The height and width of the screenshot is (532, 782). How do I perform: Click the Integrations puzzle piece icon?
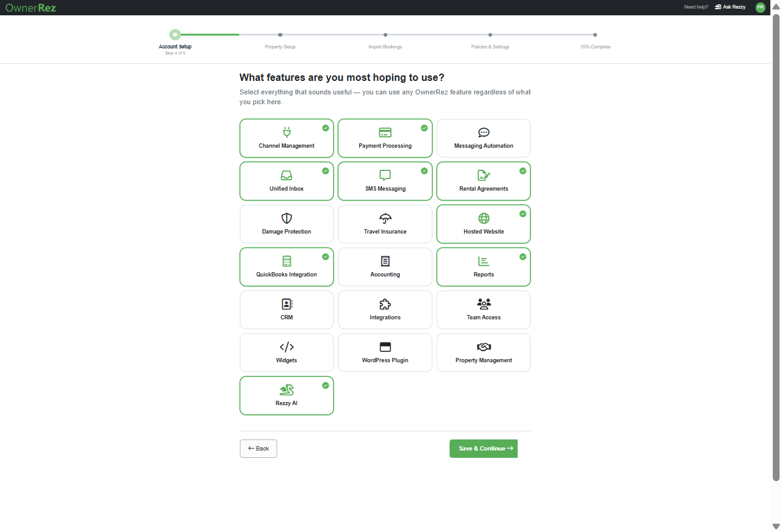385,304
